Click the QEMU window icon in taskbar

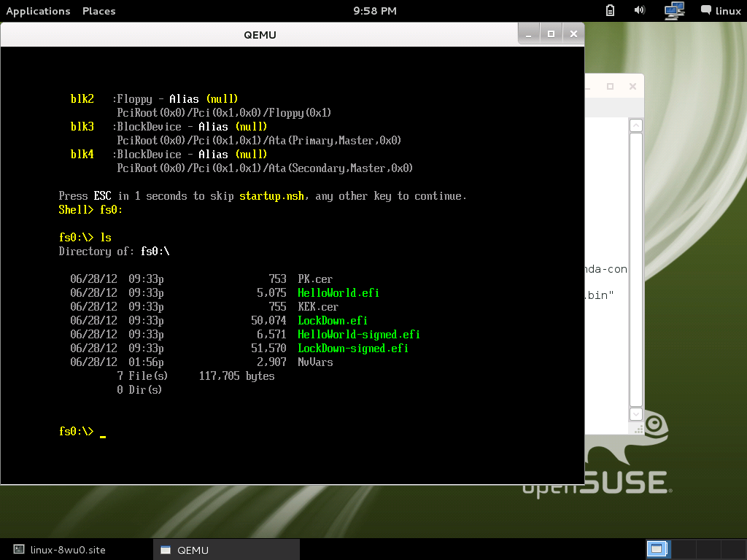(166, 550)
